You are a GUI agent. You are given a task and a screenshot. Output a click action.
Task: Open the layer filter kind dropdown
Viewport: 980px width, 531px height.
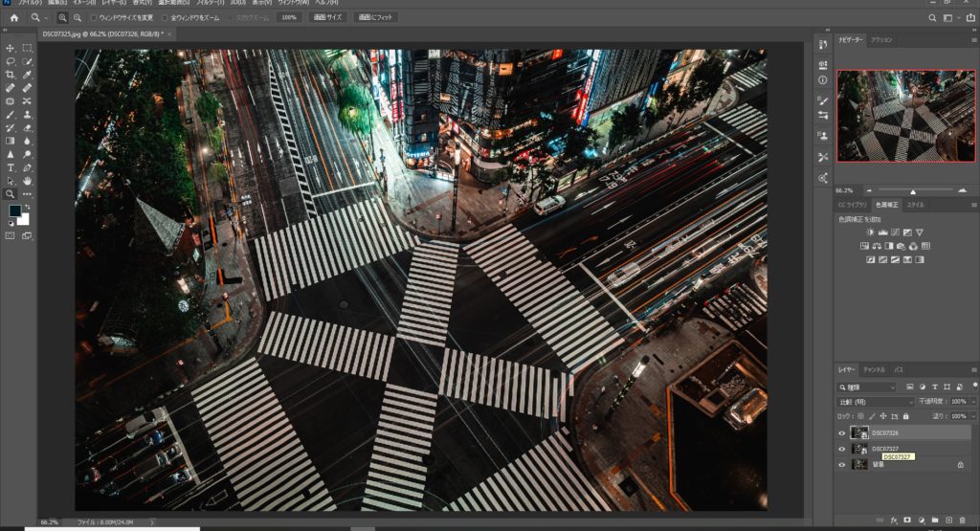[867, 387]
